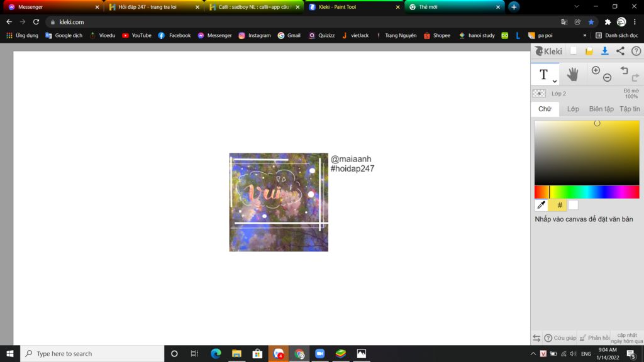
Task: Open the Danh sách đọc reading list
Action: click(616, 35)
